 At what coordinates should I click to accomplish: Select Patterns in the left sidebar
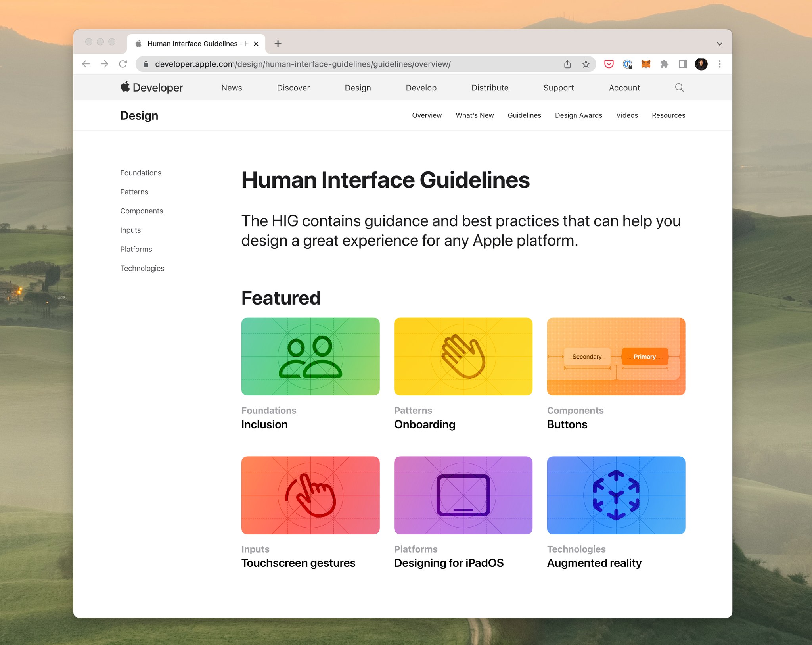[x=134, y=192]
